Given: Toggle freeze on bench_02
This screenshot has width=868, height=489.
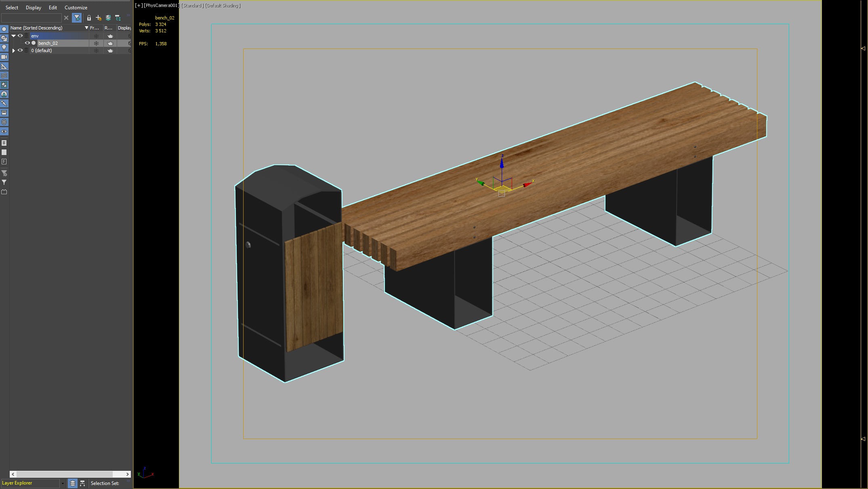Looking at the screenshot, I should pos(96,43).
